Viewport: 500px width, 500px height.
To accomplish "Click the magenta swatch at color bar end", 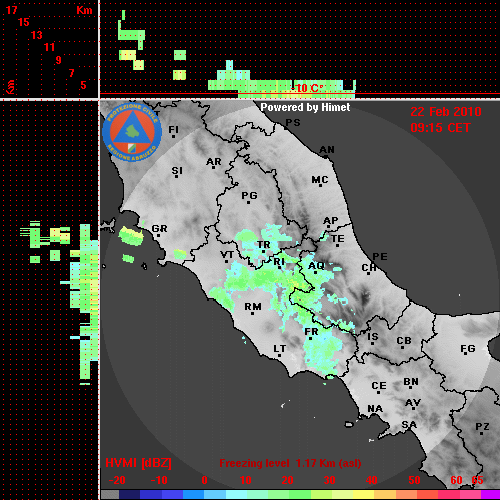I will [490, 495].
